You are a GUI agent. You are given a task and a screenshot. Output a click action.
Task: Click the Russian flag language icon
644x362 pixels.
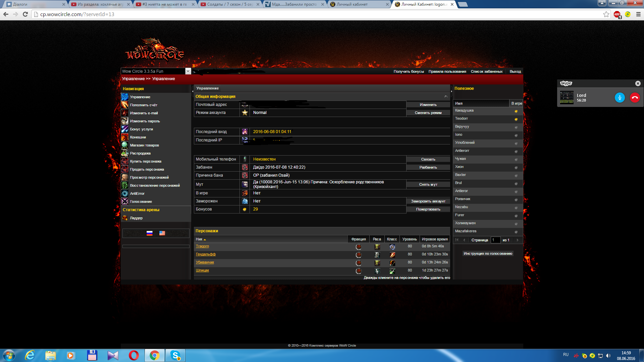coord(150,233)
